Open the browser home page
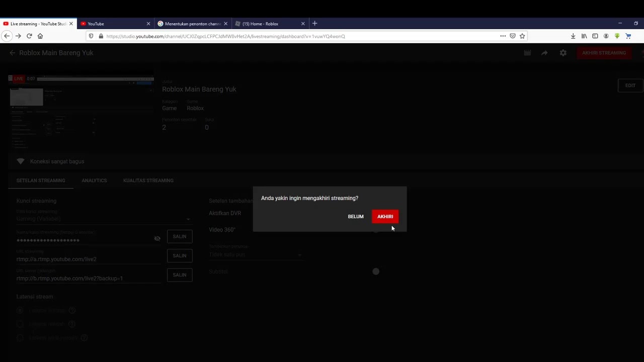This screenshot has height=362, width=644. click(x=40, y=36)
